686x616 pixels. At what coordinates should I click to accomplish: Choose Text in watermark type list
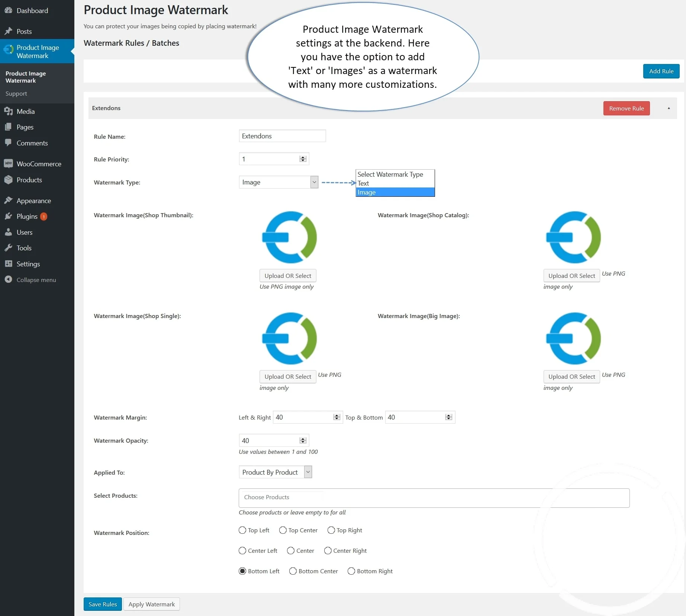coord(363,183)
